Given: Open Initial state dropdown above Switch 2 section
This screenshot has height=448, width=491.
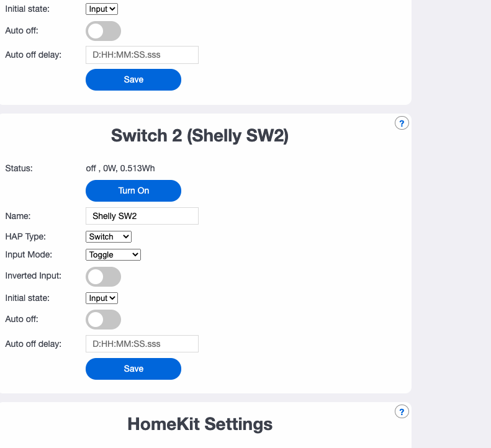Looking at the screenshot, I should coord(102,9).
